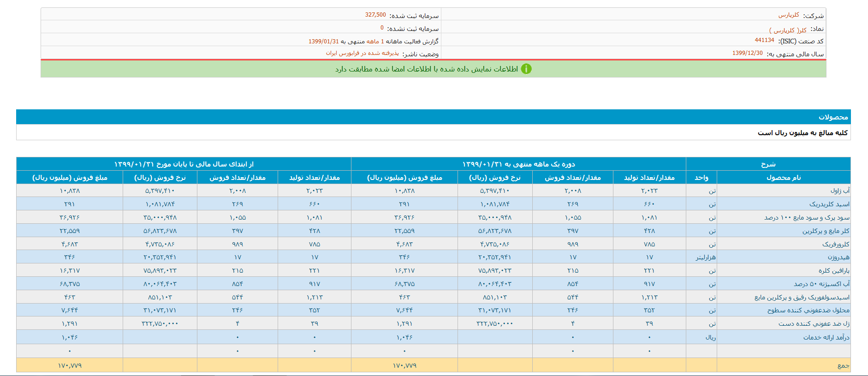The height and width of the screenshot is (376, 868).
Task: Click the total row label 'جمع'
Action: point(844,365)
